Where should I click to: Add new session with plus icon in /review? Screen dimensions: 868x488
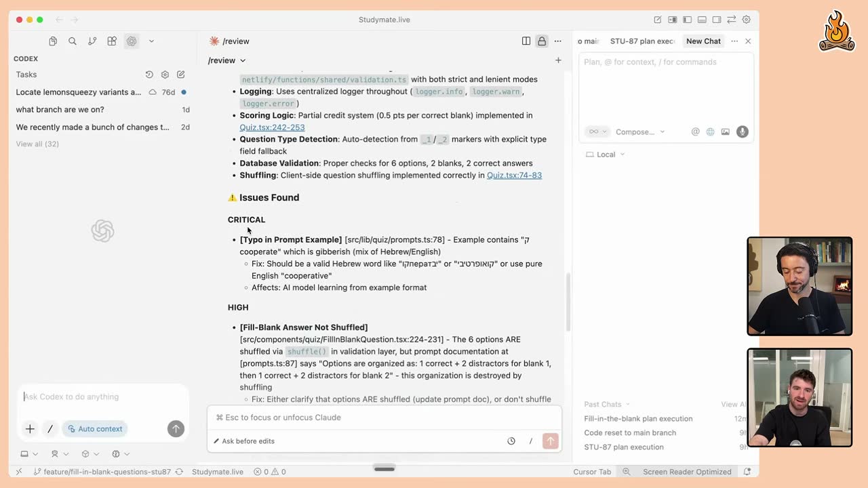coord(558,60)
